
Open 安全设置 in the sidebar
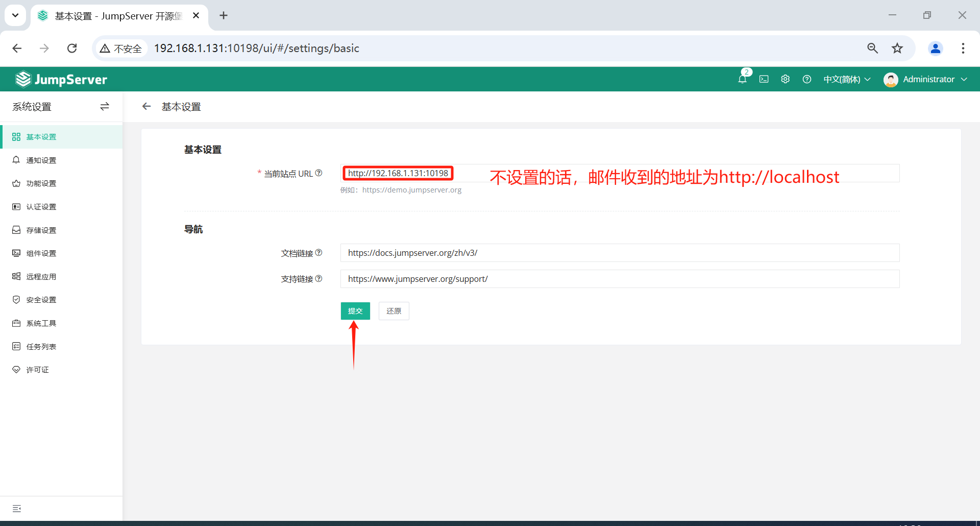(x=61, y=300)
